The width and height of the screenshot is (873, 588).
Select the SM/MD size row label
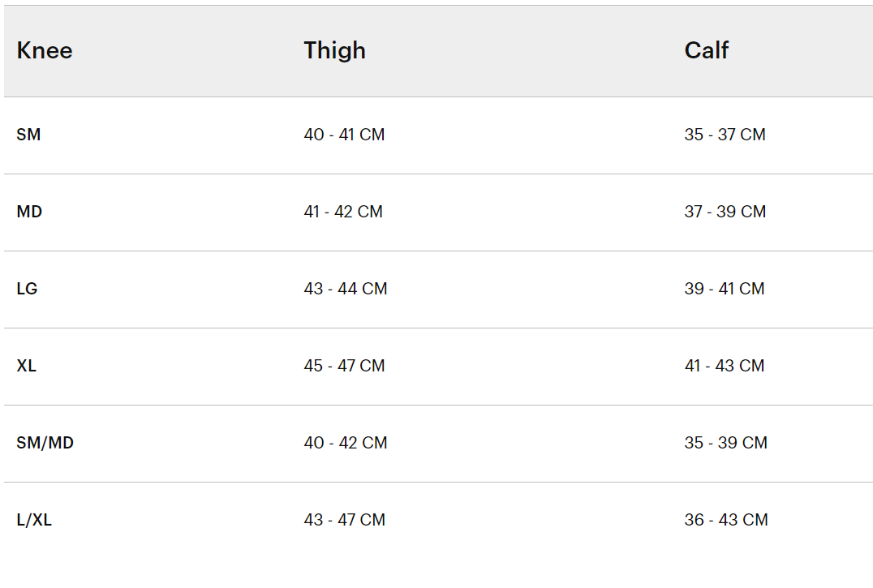pos(45,443)
